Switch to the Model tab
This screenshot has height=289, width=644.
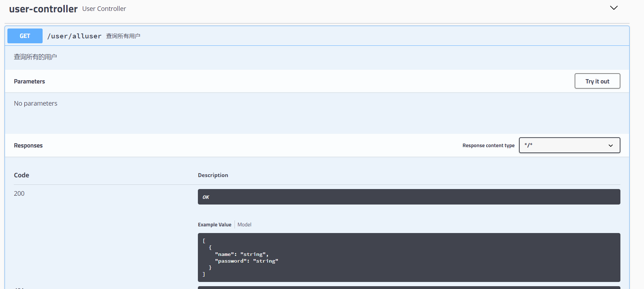click(x=244, y=225)
